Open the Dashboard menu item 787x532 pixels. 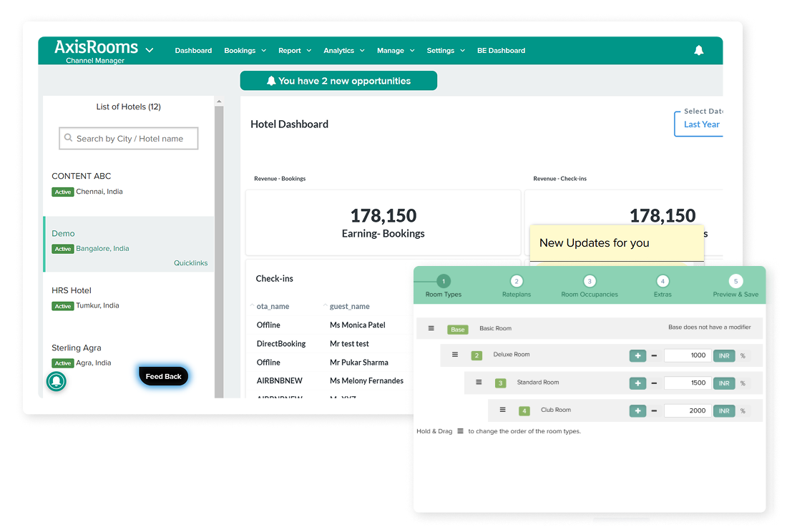pos(193,51)
